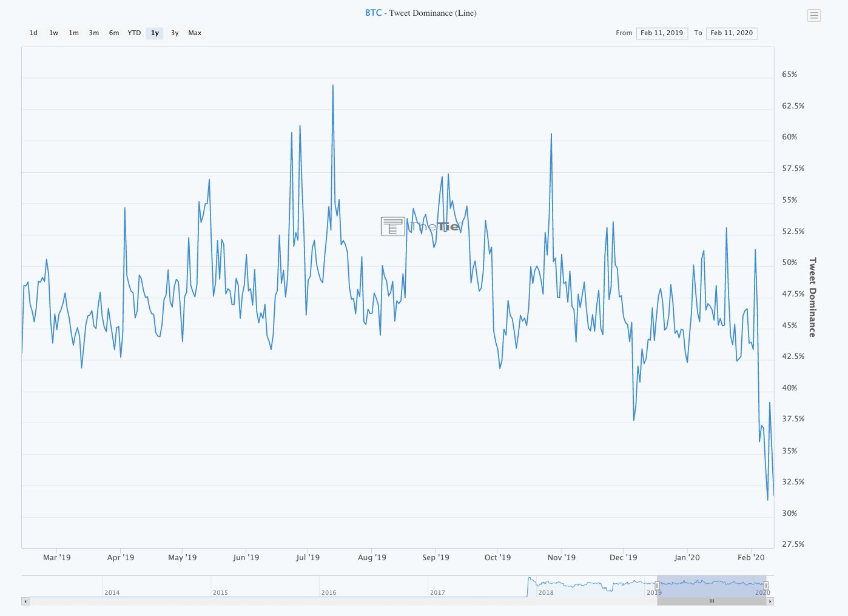Click the highlighted navigator selection window
Image resolution: width=848 pixels, height=616 pixels.
(x=712, y=586)
